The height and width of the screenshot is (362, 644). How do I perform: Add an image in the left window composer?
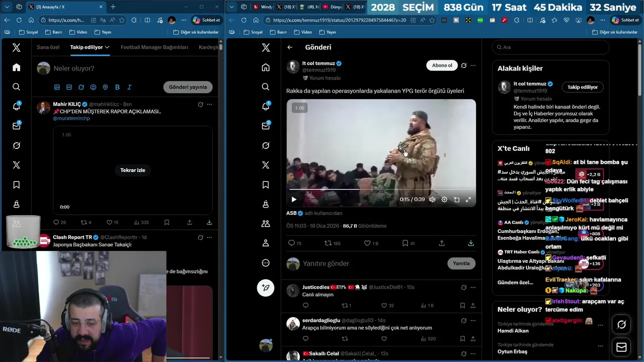57,87
